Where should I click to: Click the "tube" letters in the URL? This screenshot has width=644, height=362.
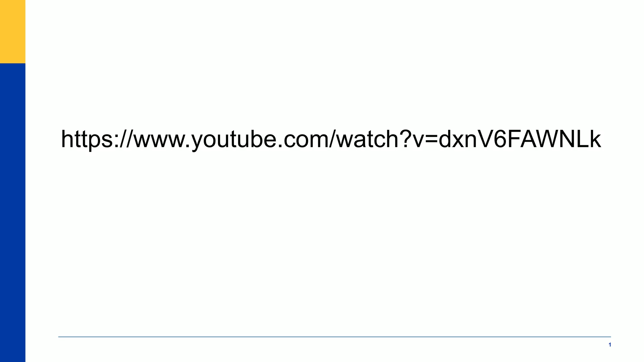(253, 139)
